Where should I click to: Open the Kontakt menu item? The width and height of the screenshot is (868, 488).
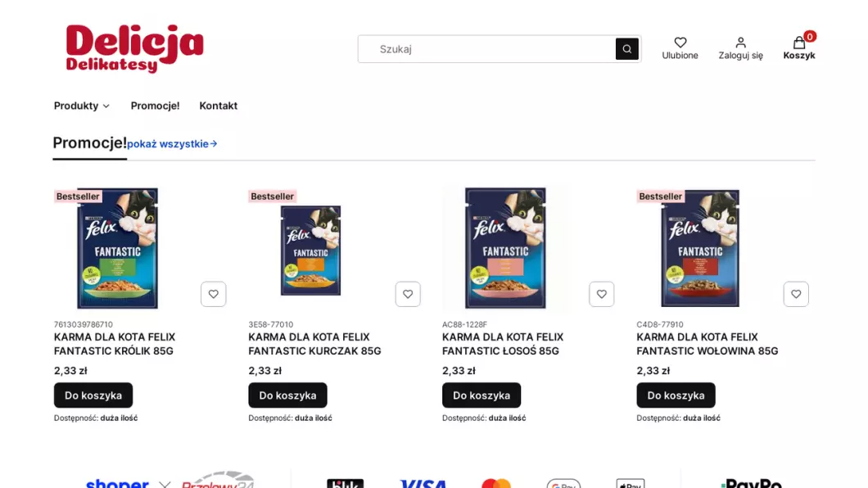pos(218,106)
